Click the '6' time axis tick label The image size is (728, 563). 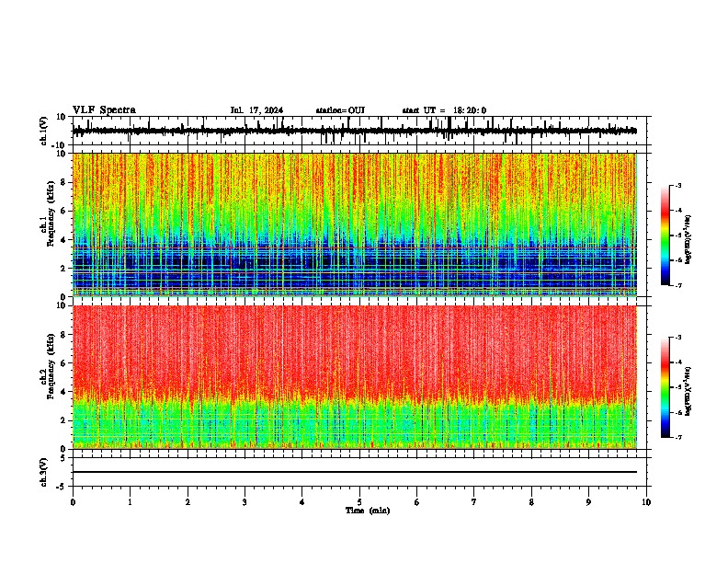(417, 502)
